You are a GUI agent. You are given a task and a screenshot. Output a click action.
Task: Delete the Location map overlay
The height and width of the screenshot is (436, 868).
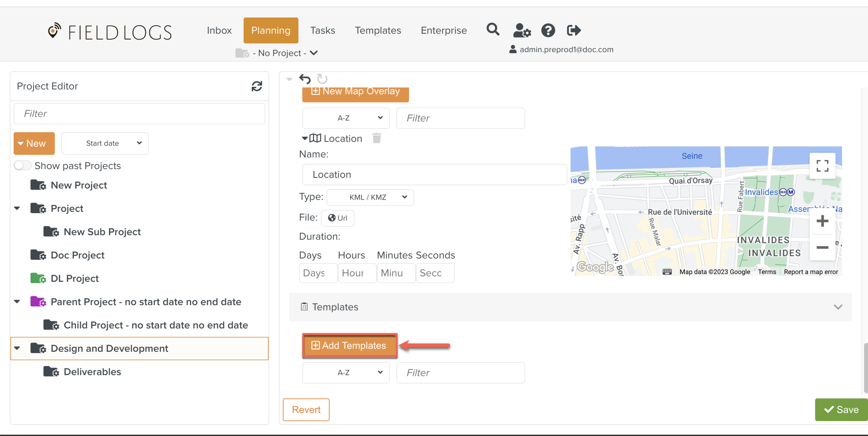(x=376, y=138)
